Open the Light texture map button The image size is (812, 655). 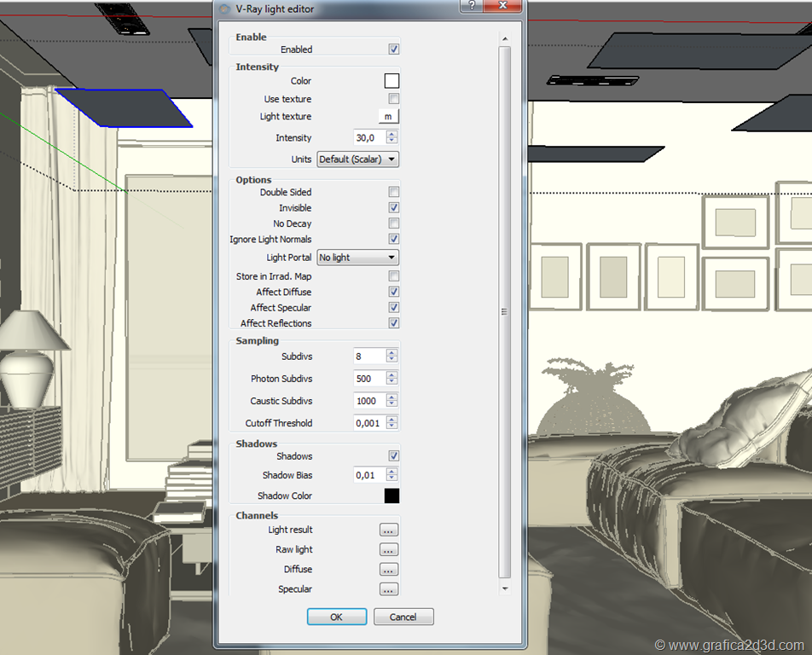pos(388,117)
